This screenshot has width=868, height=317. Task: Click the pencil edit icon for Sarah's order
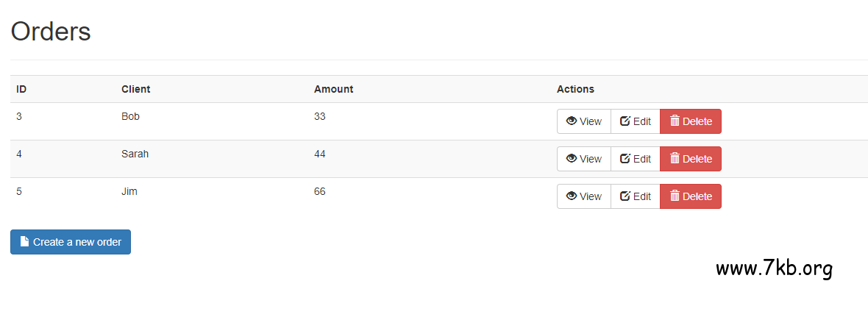point(625,159)
